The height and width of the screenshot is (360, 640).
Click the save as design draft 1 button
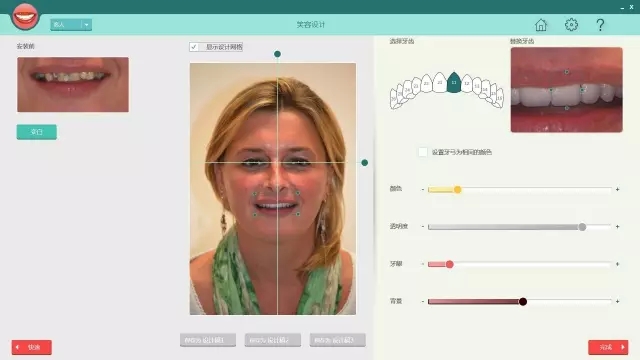(x=208, y=340)
